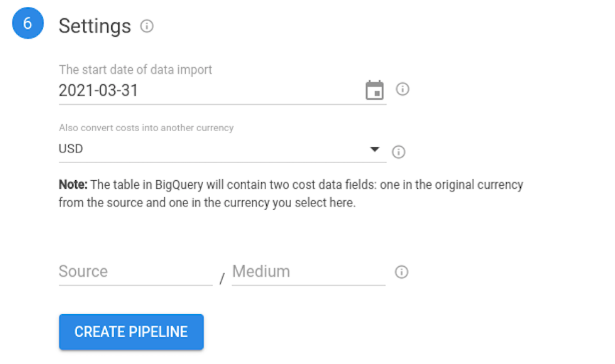Expand the currency dropdown arrow

coord(374,149)
